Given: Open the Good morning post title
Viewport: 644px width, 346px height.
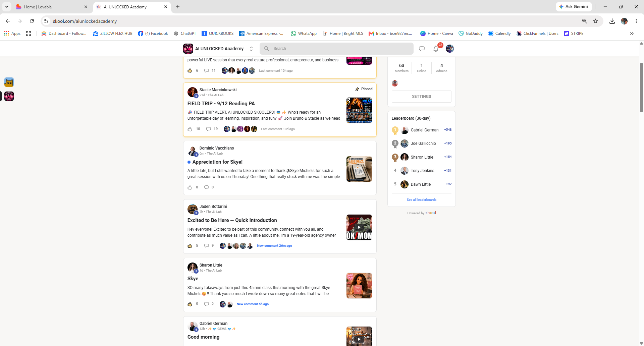Looking at the screenshot, I should click(x=203, y=337).
